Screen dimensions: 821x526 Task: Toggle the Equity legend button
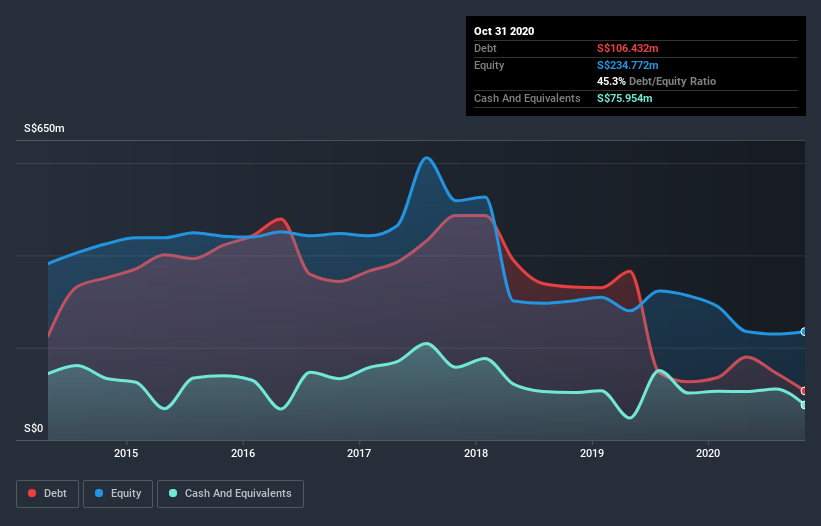tap(118, 494)
